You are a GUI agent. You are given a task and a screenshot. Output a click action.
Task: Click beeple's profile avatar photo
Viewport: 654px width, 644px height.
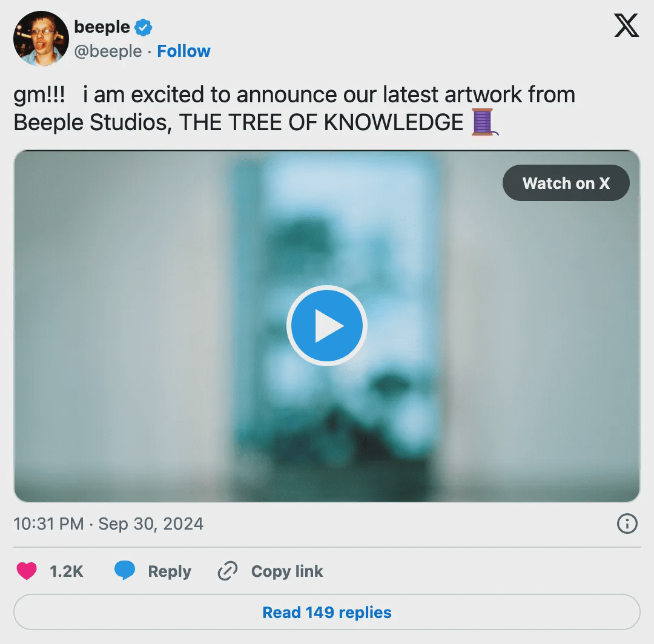point(41,39)
